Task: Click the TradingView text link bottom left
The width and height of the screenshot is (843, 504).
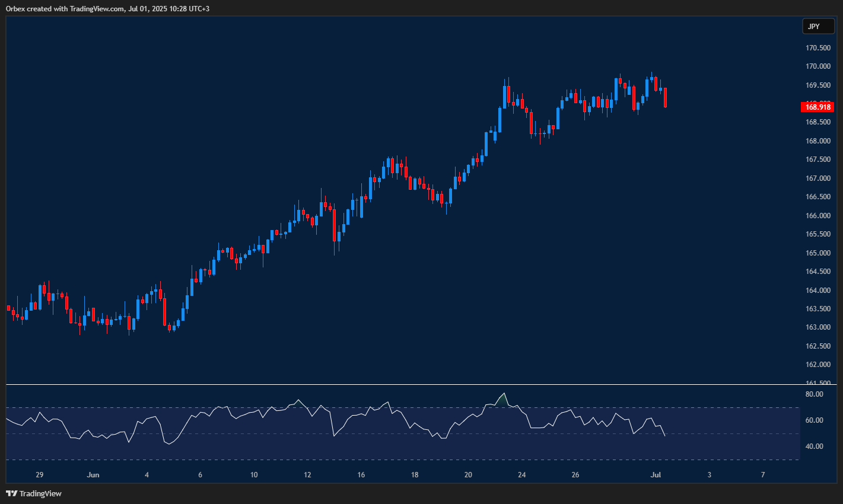Action: click(x=39, y=493)
